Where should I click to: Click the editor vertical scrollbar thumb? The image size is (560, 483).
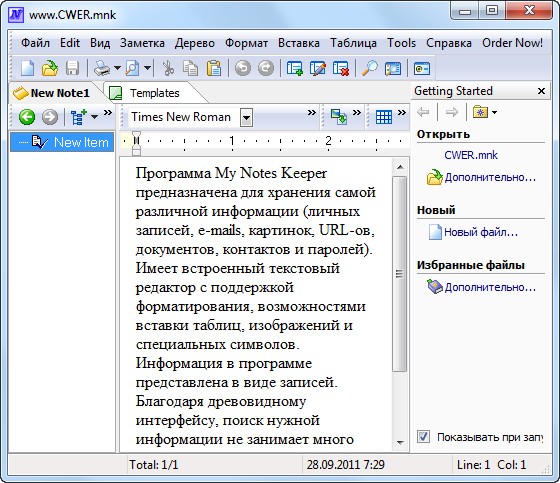400,274
